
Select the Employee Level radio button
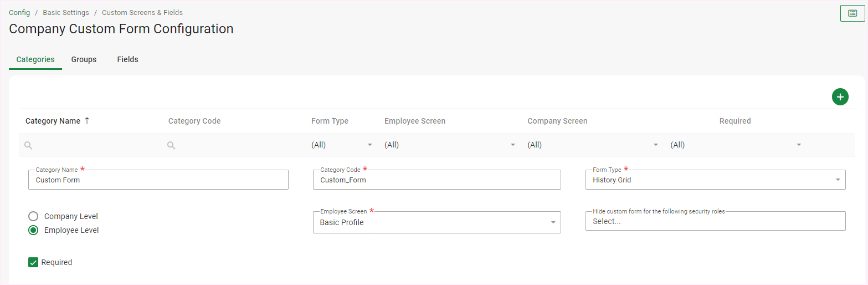coord(33,230)
